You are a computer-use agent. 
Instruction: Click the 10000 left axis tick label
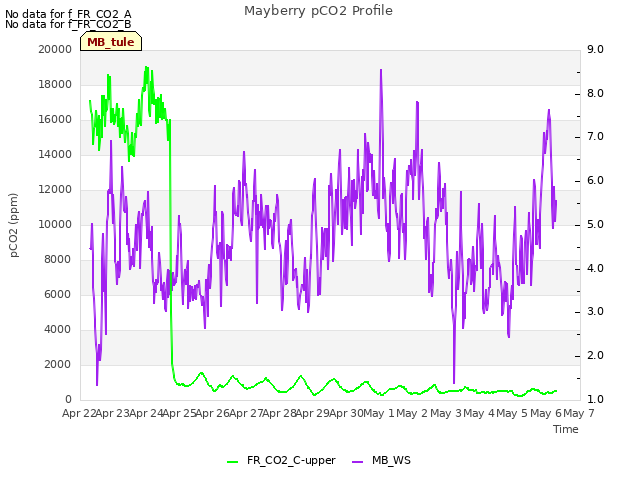[55, 224]
